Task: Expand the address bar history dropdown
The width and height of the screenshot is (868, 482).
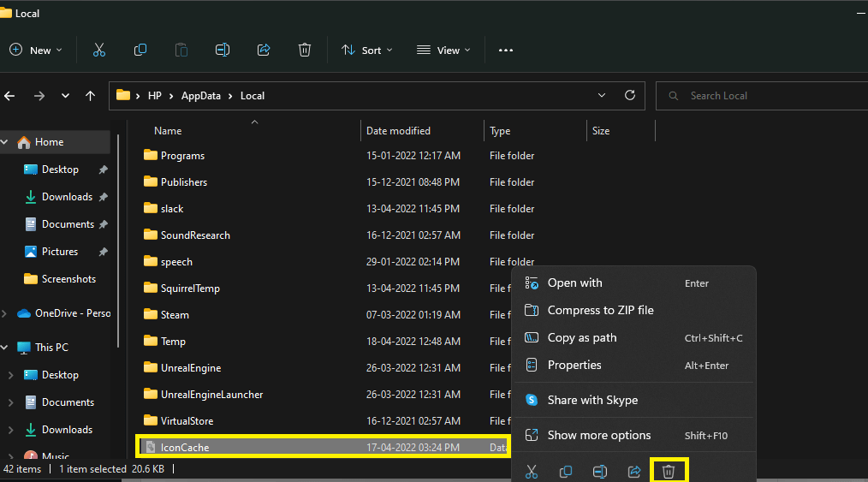Action: pyautogui.click(x=602, y=95)
